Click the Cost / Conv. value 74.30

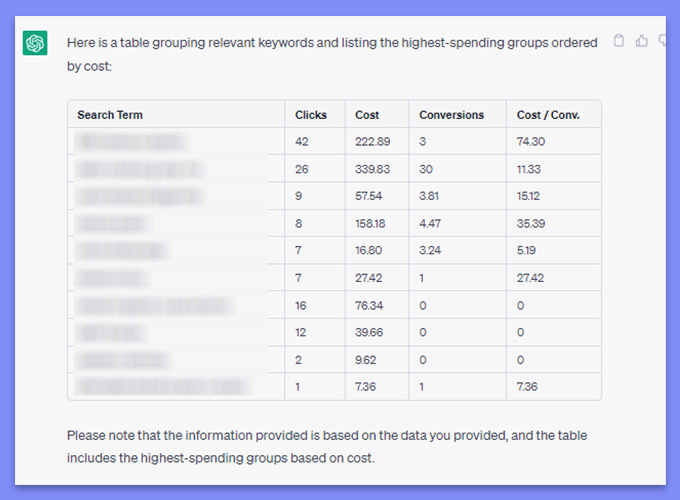pos(531,141)
